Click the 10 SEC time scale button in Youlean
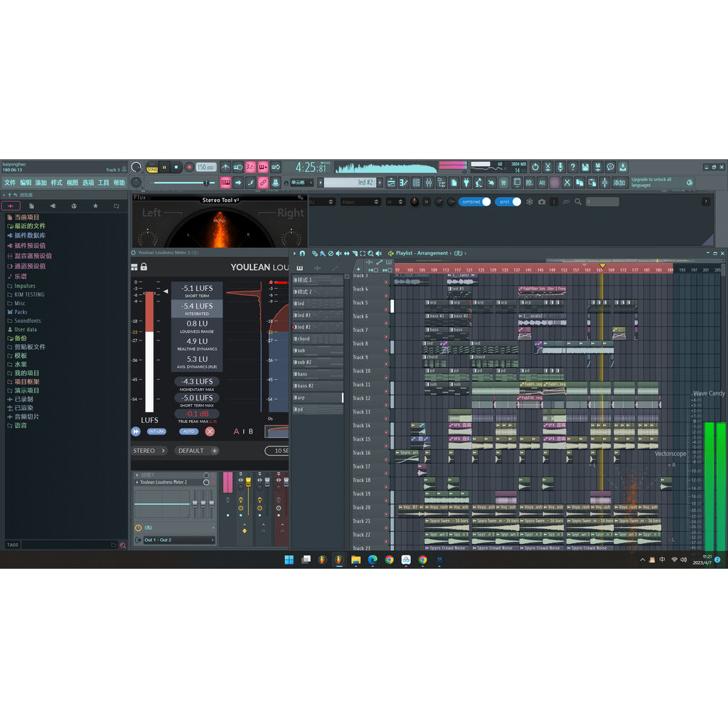This screenshot has height=728, width=728. pos(277,451)
